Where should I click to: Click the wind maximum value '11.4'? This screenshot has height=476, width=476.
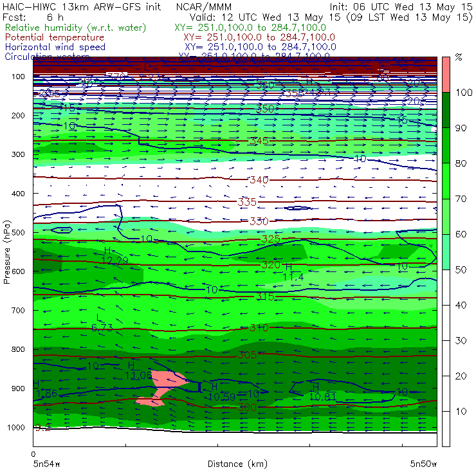293,277
